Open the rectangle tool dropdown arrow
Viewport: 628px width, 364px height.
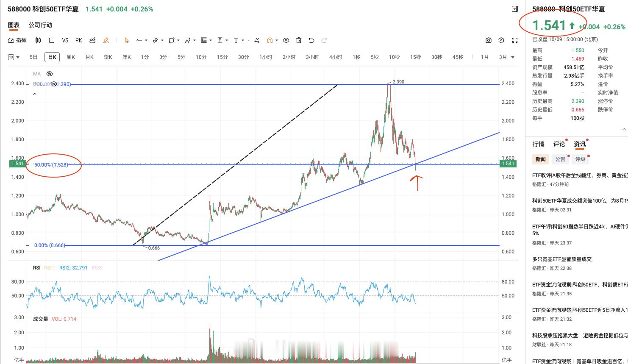tap(178, 41)
